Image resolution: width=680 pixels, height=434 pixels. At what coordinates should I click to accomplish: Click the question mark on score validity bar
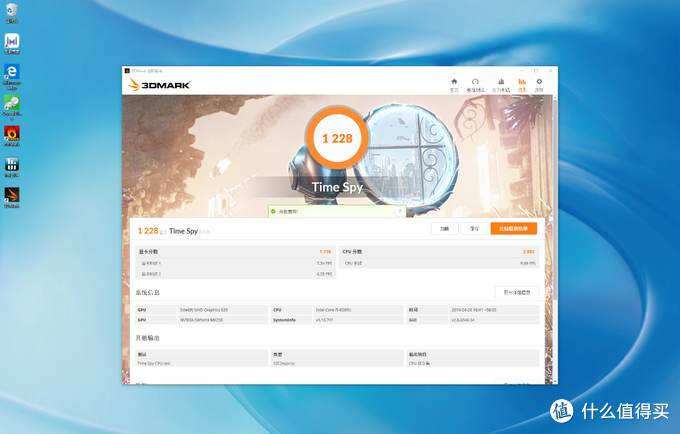399,211
